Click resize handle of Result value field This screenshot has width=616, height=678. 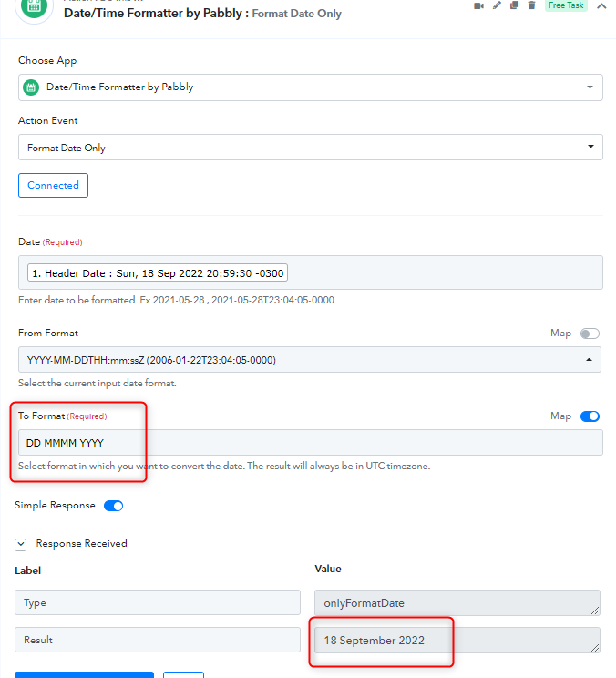click(595, 648)
